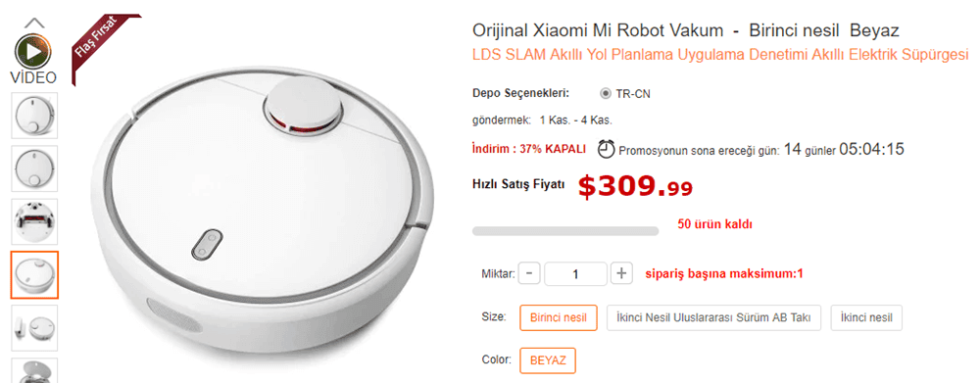The height and width of the screenshot is (383, 980).
Task: Select İkinci Nesil Uluslararası Sürüm AB Takı
Action: (x=713, y=317)
